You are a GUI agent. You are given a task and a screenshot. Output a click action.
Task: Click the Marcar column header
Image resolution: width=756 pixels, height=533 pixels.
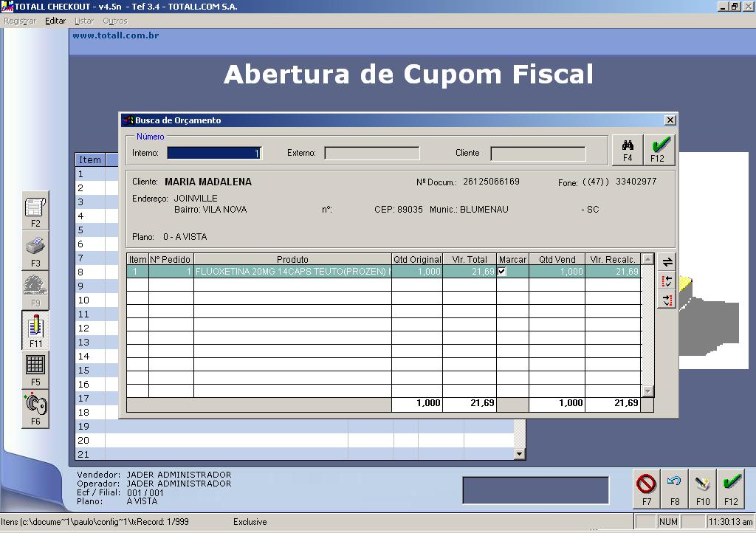click(x=512, y=259)
